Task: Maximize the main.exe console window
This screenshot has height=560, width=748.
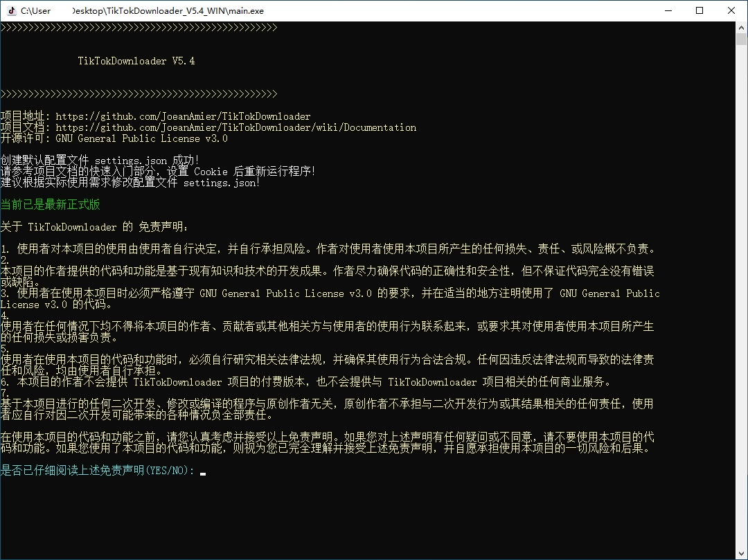Action: [700, 10]
